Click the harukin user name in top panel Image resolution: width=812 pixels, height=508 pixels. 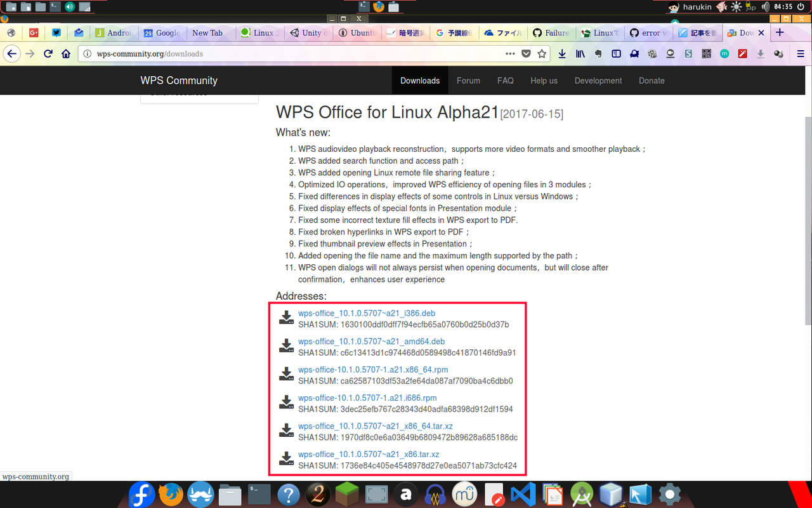tap(697, 7)
